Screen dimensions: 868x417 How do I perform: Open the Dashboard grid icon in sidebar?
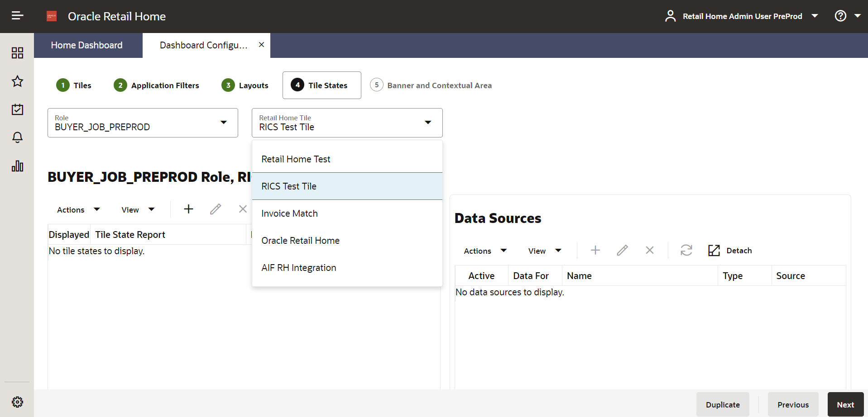tap(17, 53)
